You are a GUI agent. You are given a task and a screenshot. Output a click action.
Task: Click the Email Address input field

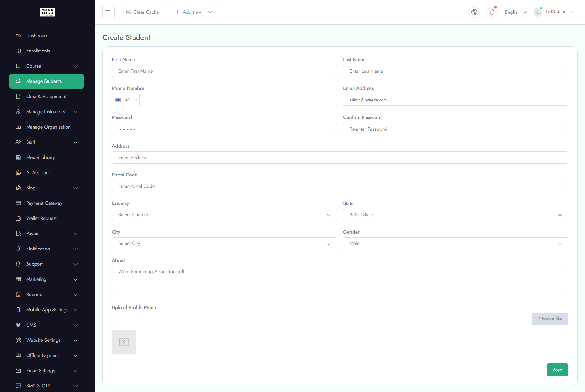click(x=456, y=100)
